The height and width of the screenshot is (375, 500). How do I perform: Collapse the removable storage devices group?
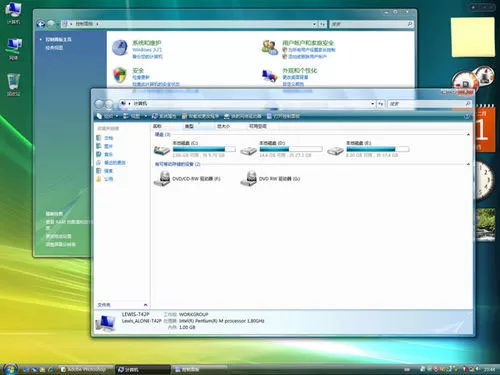tap(468, 164)
